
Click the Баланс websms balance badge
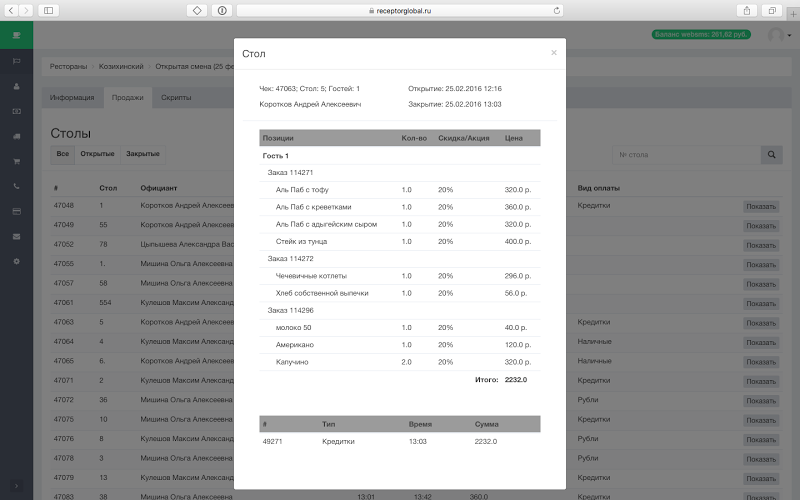click(x=701, y=34)
